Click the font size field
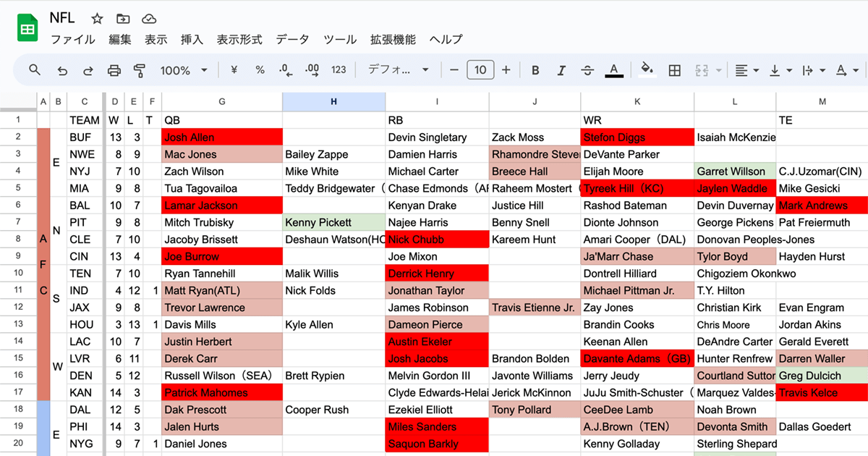Screen dimensions: 868x456 click(480, 70)
